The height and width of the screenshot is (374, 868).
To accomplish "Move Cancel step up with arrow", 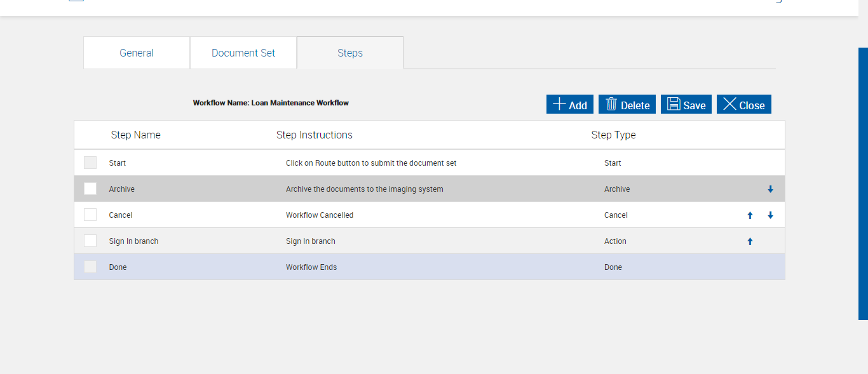I will [x=750, y=215].
